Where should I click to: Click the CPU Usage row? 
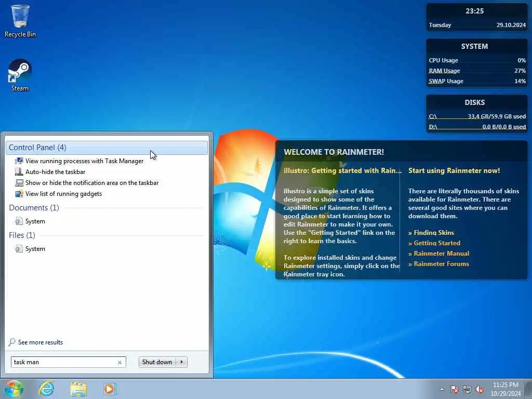click(x=477, y=60)
